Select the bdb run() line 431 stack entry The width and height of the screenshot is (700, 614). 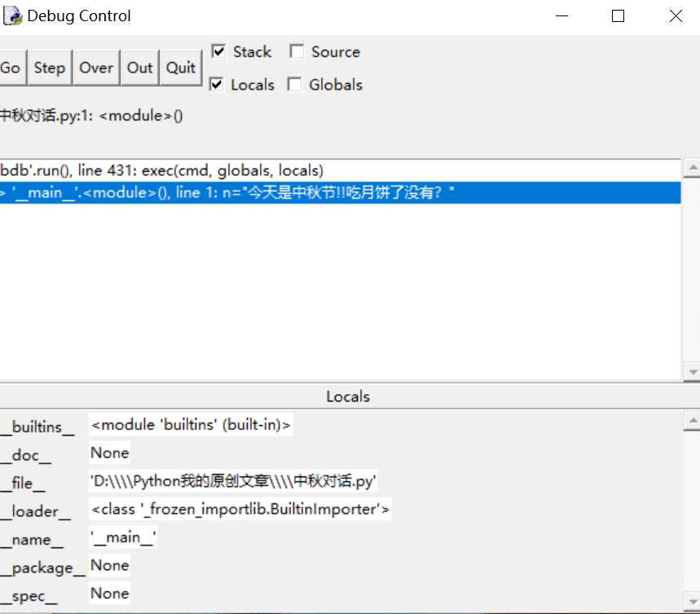(340, 170)
